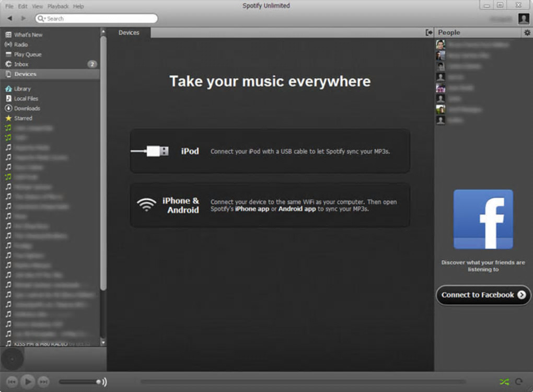Select the Devices tab
533x392 pixels.
click(x=129, y=32)
